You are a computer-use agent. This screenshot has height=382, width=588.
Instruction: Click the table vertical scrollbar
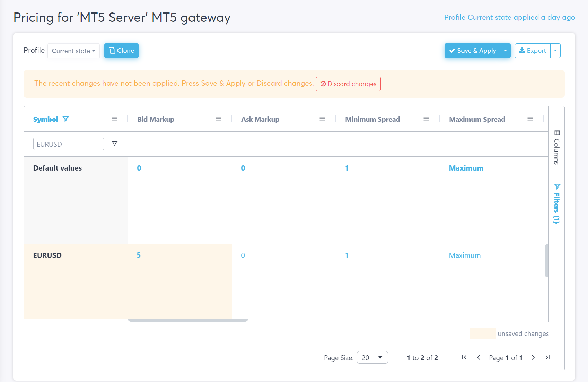(x=547, y=261)
